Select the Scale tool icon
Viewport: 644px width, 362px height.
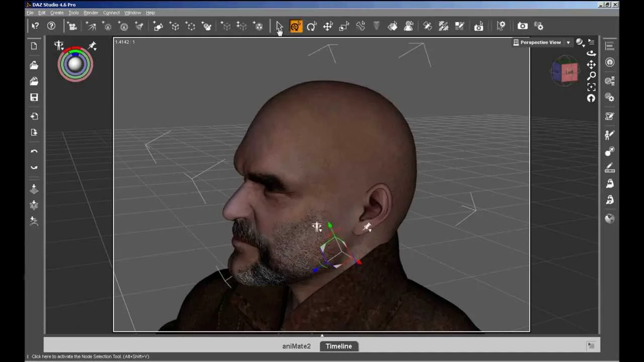pos(344,26)
